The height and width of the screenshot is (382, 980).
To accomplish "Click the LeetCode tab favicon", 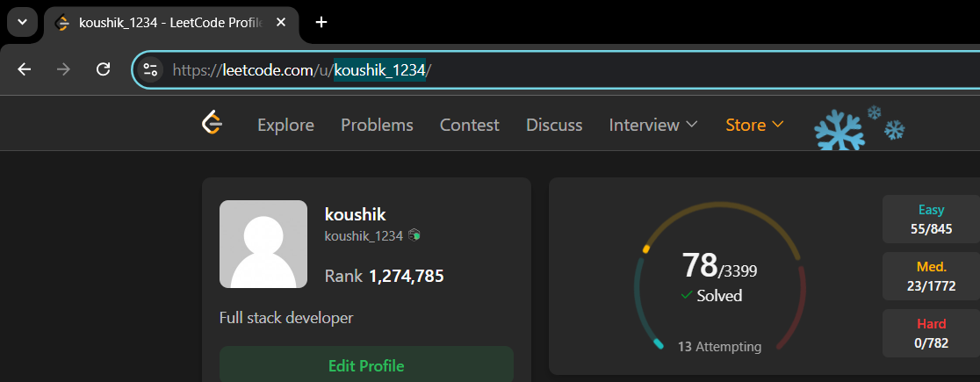I will point(61,23).
